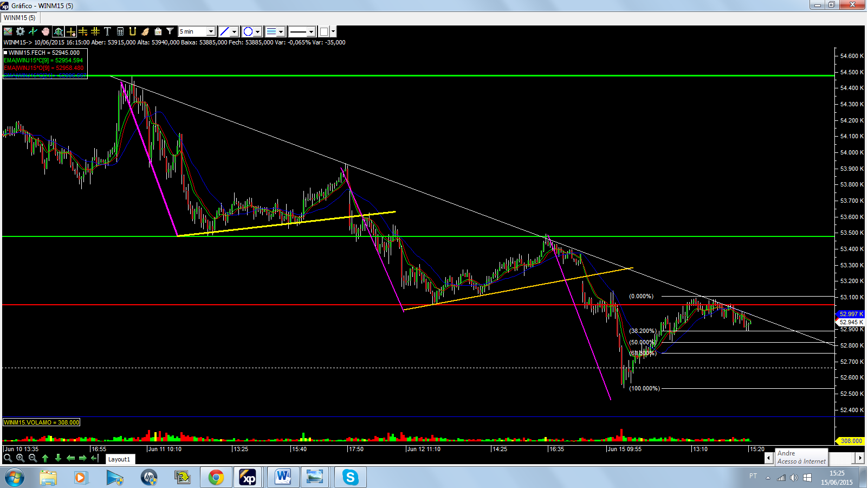Toggle the magnet snap tool
The image size is (868, 488).
[x=133, y=31]
